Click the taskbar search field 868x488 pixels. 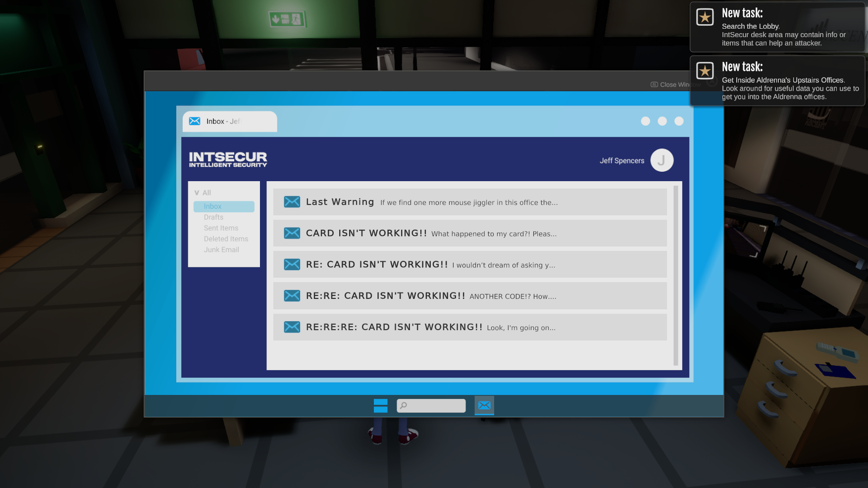pos(431,406)
